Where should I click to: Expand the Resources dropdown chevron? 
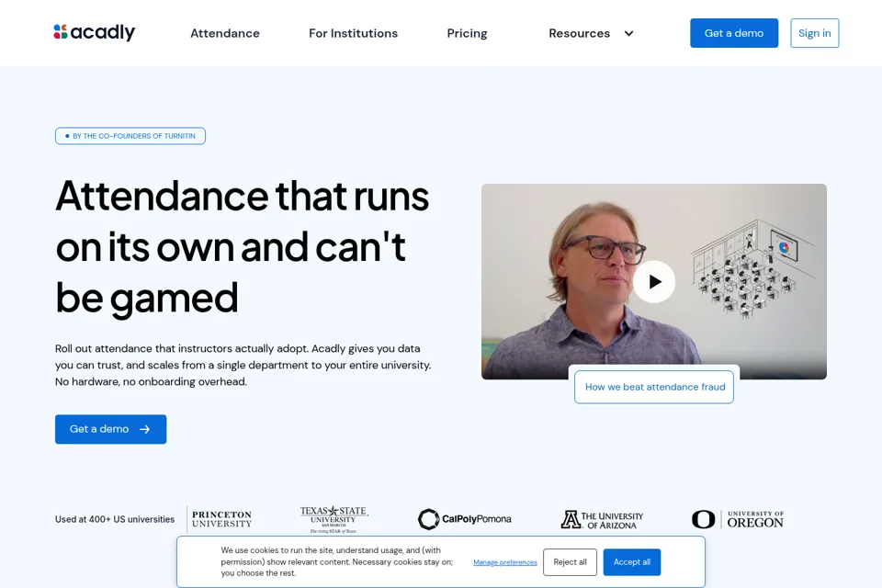[628, 33]
